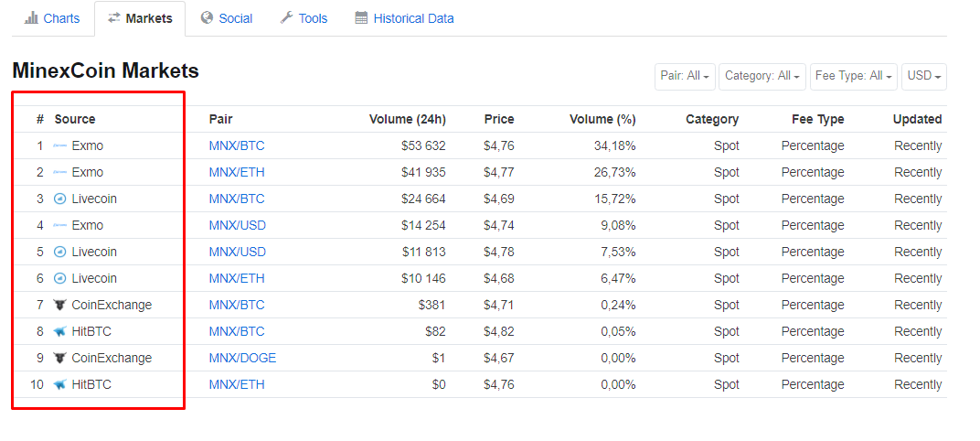Switch to the Markets tab

[x=140, y=18]
